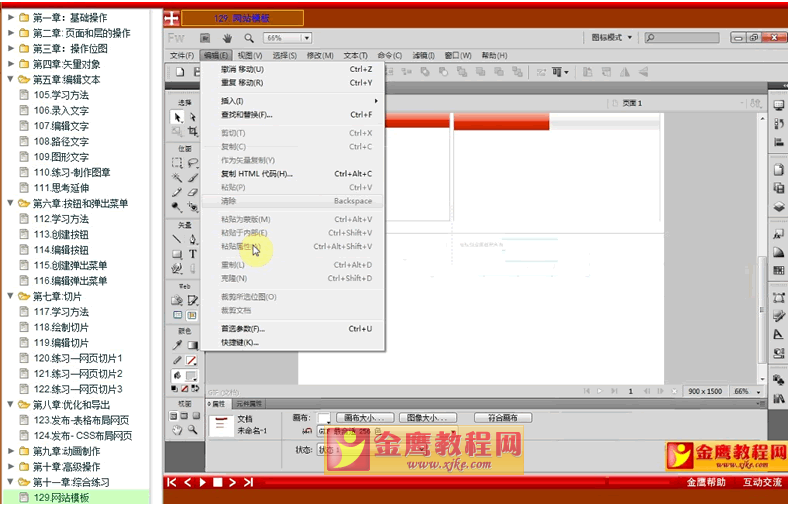Open lesson 110.练习-制作图章
788x507 pixels.
pos(72,172)
